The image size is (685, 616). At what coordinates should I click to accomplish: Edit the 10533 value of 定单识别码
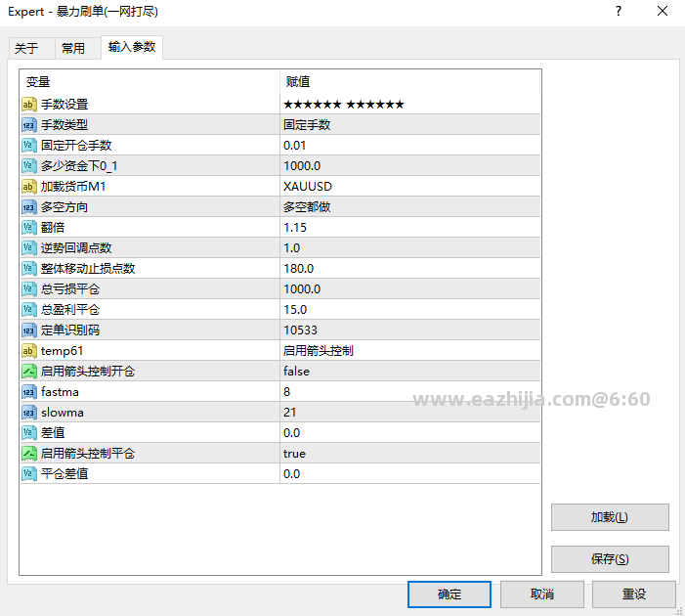point(409,330)
